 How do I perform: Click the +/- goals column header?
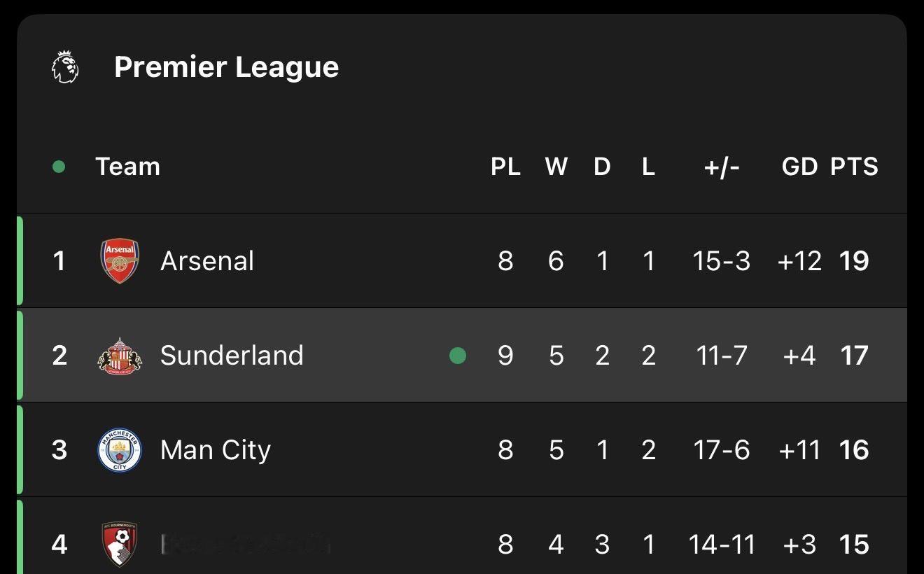click(x=721, y=167)
